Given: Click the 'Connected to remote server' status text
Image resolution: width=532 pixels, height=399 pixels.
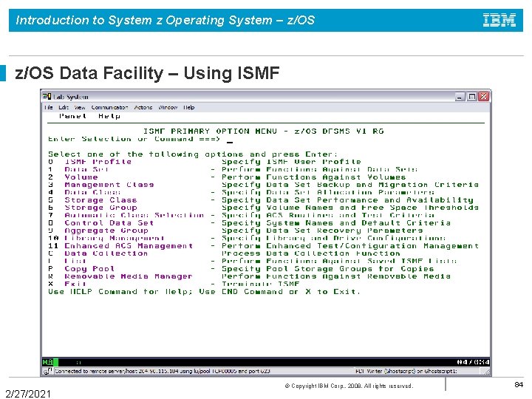Looking at the screenshot, I should click(x=163, y=371).
